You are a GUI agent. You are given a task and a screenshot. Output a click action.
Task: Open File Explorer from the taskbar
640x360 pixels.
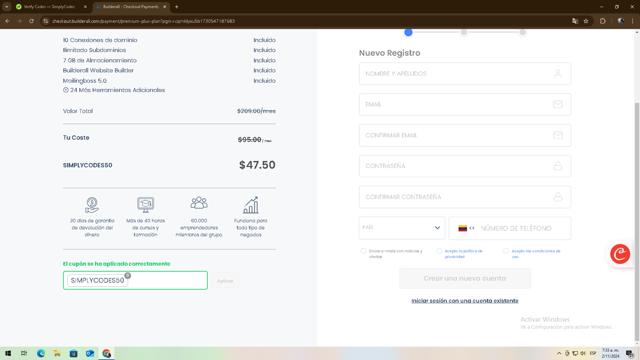[57, 353]
